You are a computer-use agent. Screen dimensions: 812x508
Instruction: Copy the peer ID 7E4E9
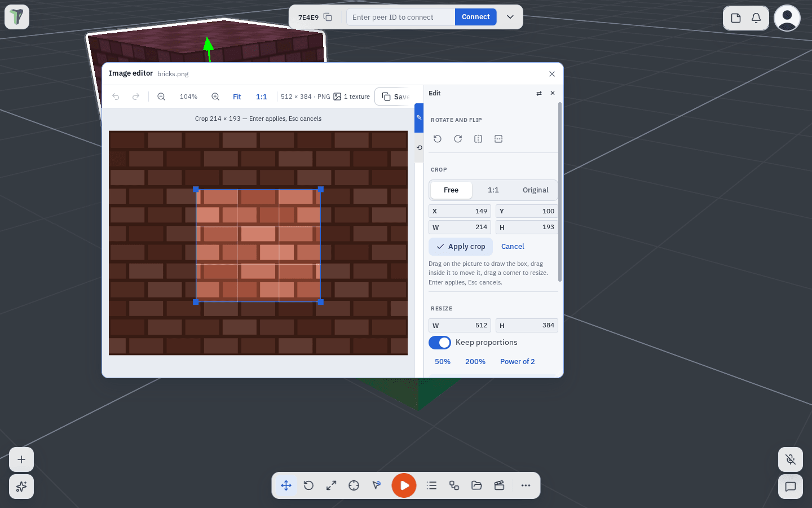coord(328,17)
